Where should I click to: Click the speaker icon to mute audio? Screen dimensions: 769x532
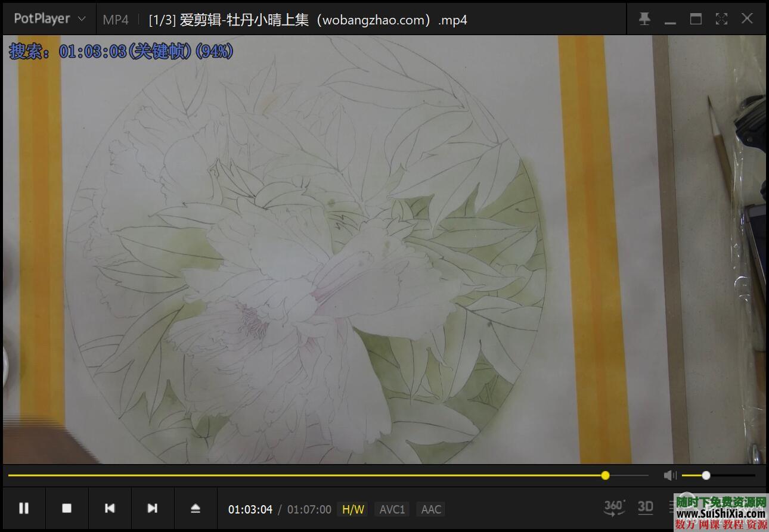(x=670, y=475)
